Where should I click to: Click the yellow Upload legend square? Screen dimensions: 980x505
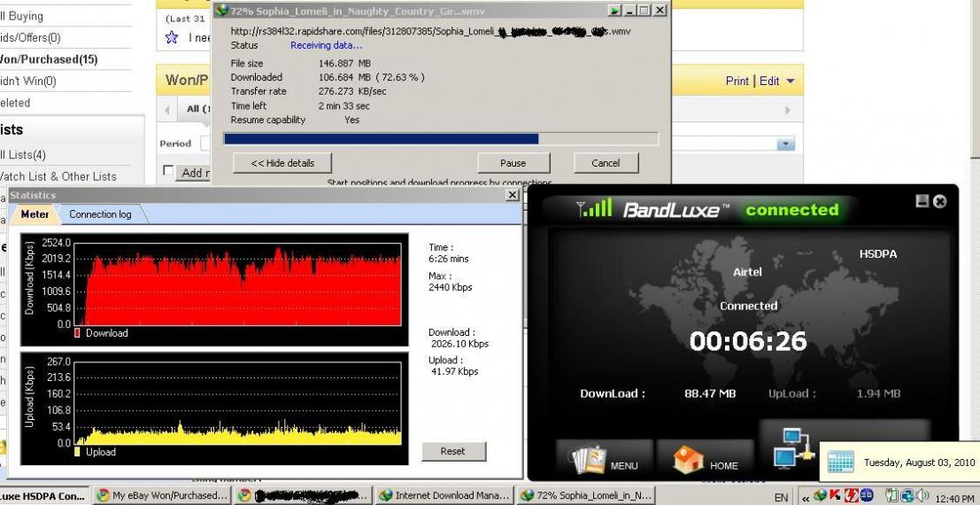[77, 451]
